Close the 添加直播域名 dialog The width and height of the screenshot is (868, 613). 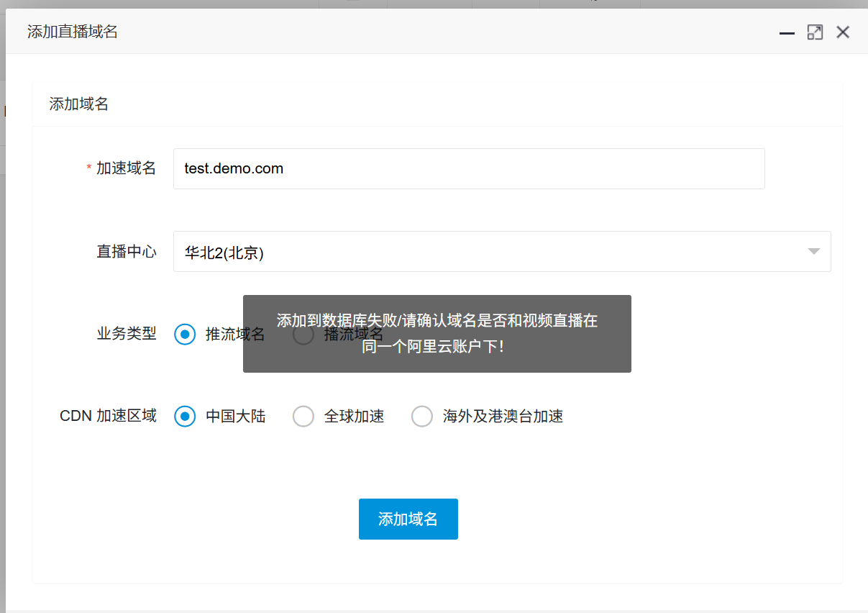(843, 32)
